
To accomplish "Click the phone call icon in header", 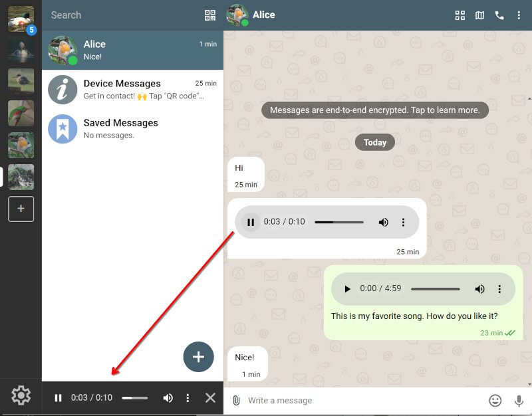I will click(x=499, y=15).
